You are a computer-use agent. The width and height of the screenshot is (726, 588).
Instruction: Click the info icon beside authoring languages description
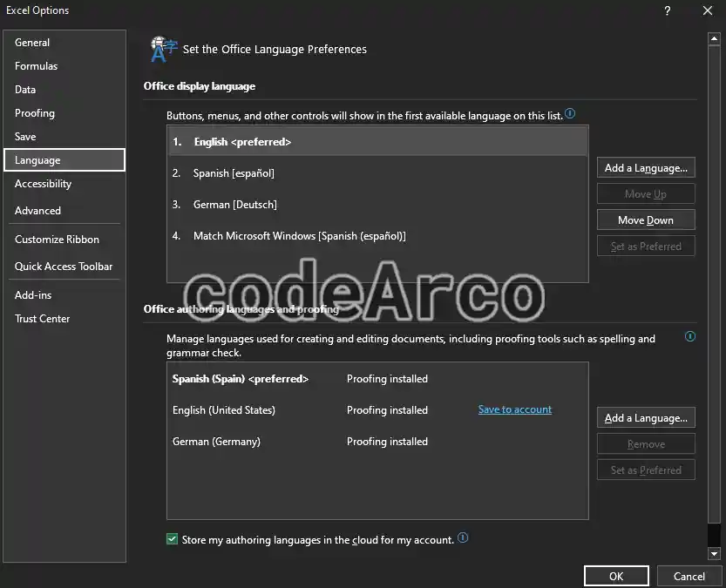(x=690, y=336)
